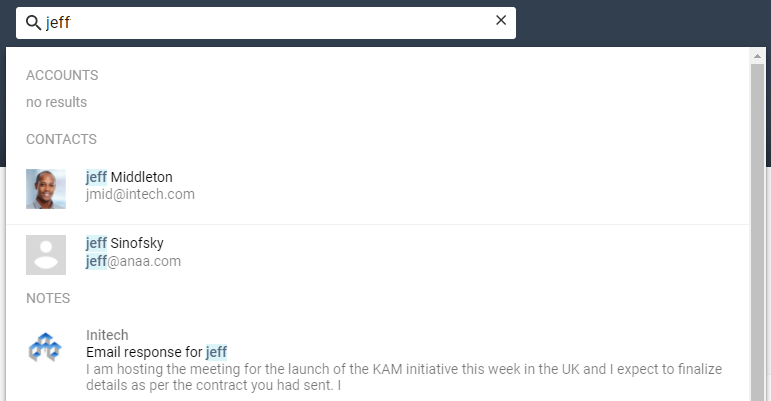The height and width of the screenshot is (401, 771).
Task: Open the "Email response for jeff" note
Action: [x=157, y=352]
